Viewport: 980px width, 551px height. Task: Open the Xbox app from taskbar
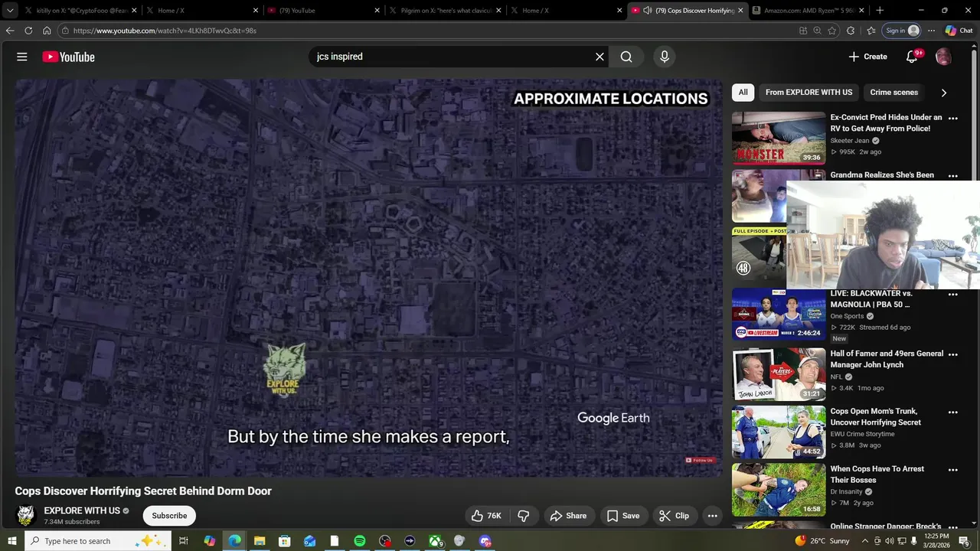point(435,541)
